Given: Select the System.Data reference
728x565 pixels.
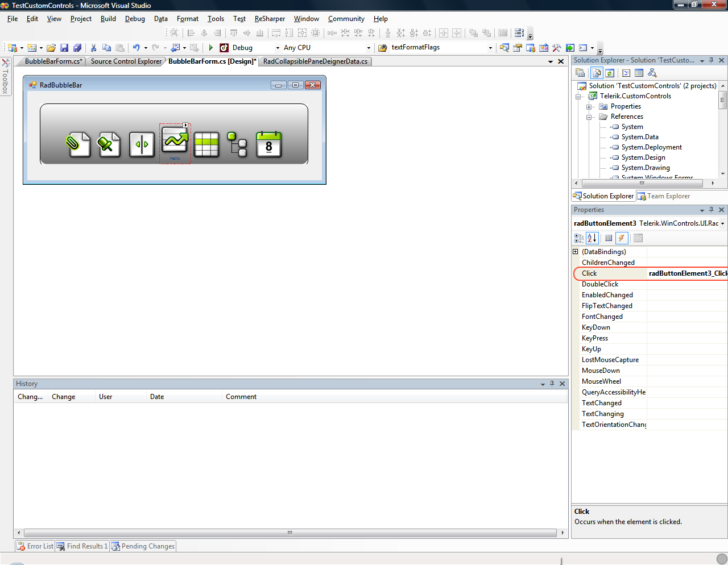Looking at the screenshot, I should pos(640,137).
